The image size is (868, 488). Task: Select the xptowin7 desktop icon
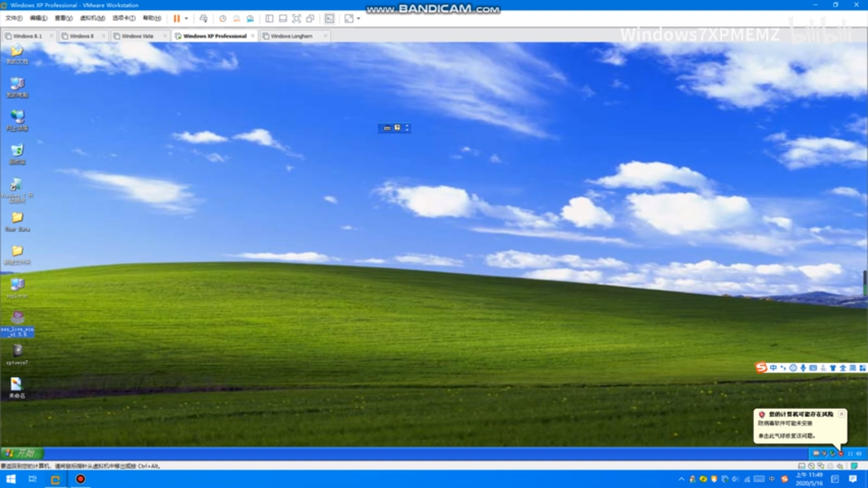[17, 355]
